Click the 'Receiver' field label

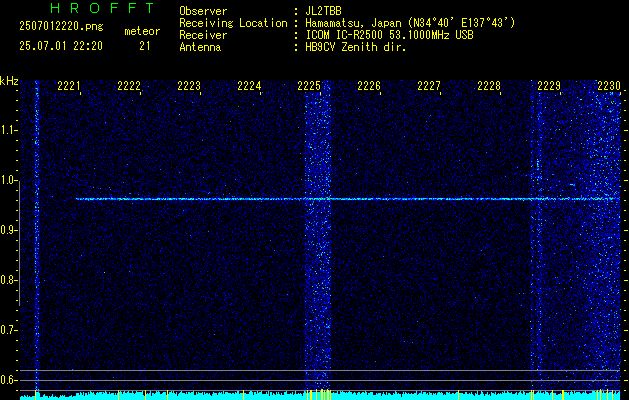point(203,35)
